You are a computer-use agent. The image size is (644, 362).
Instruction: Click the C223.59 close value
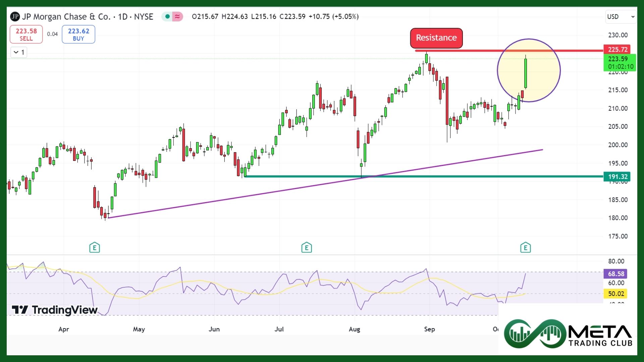292,16
